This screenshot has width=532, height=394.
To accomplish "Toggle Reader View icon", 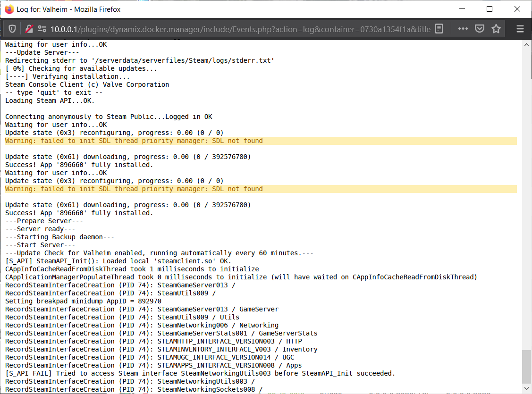I will pyautogui.click(x=439, y=29).
